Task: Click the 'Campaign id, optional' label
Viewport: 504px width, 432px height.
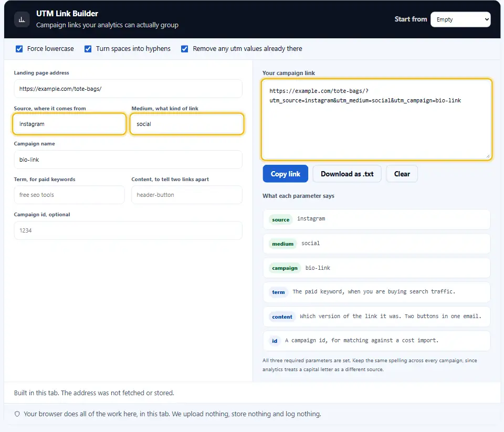Action: [x=42, y=214]
